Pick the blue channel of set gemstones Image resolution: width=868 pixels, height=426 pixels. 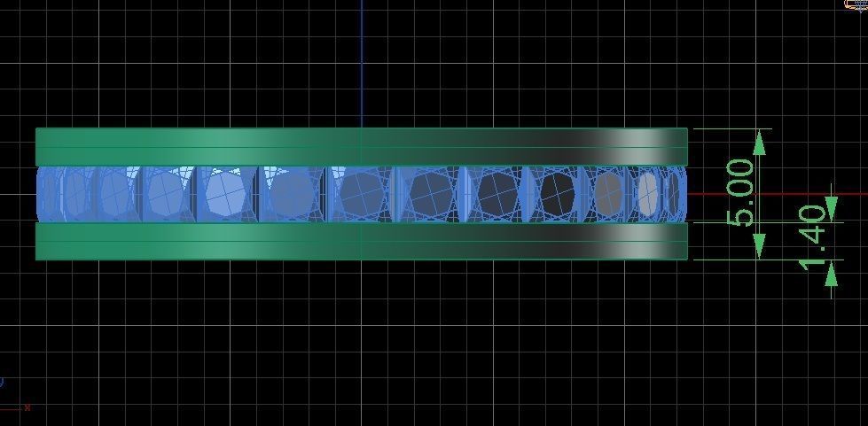(362, 194)
